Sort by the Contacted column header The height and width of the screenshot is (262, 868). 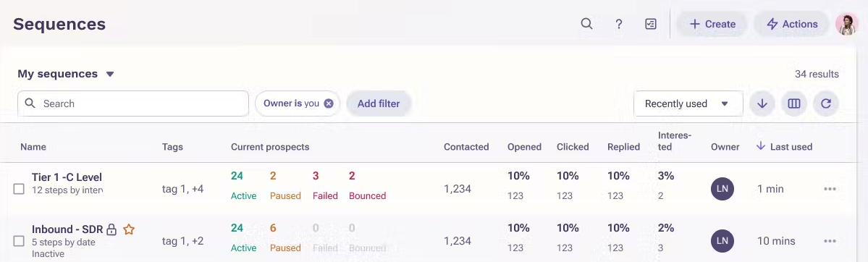(x=466, y=147)
